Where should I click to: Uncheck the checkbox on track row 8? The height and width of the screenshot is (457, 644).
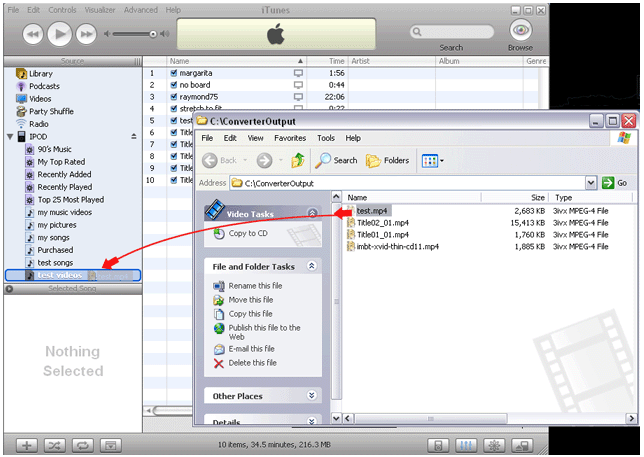point(173,156)
